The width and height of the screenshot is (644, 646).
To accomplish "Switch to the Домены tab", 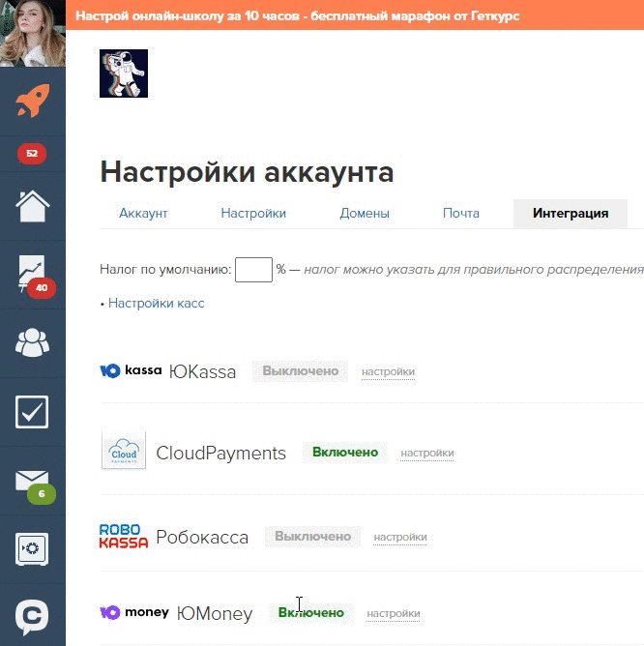I will [365, 214].
